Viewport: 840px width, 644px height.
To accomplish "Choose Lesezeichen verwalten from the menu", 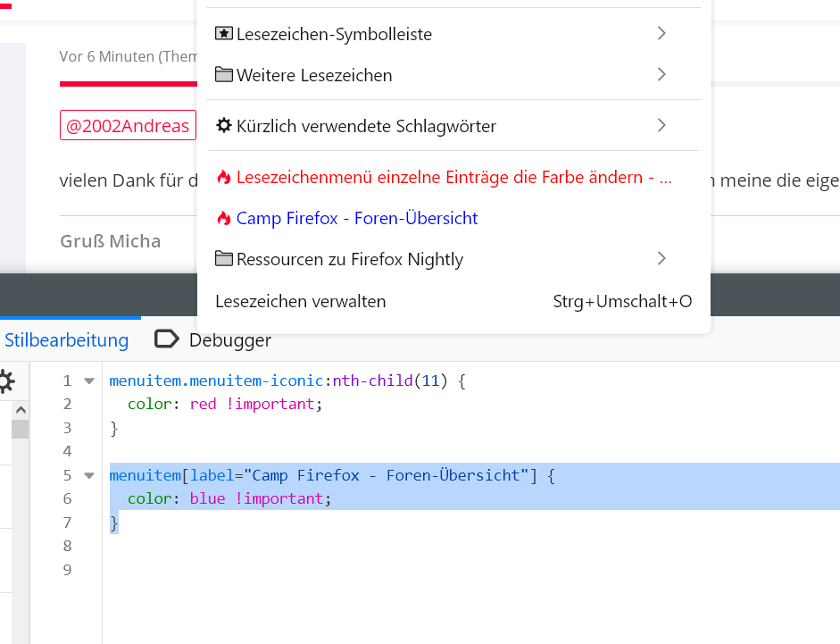I will 301,301.
